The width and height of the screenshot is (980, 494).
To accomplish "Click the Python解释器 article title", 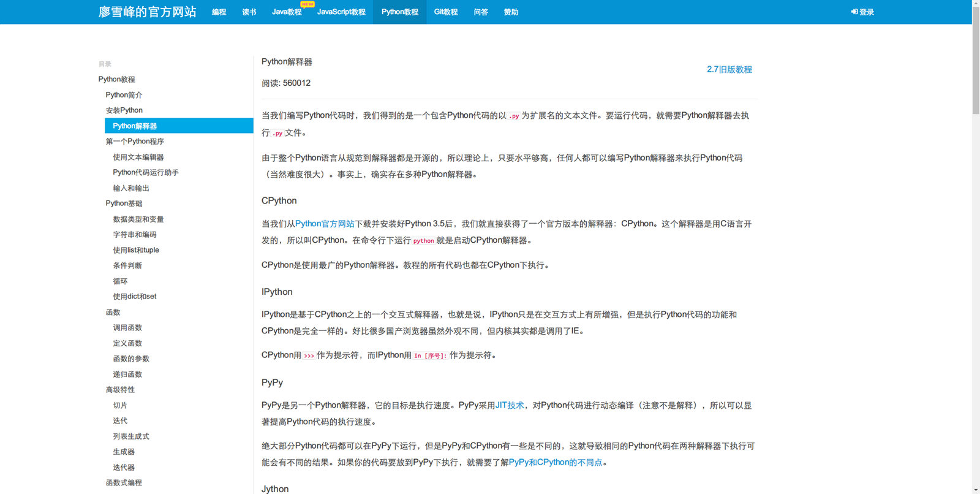I will pos(287,62).
